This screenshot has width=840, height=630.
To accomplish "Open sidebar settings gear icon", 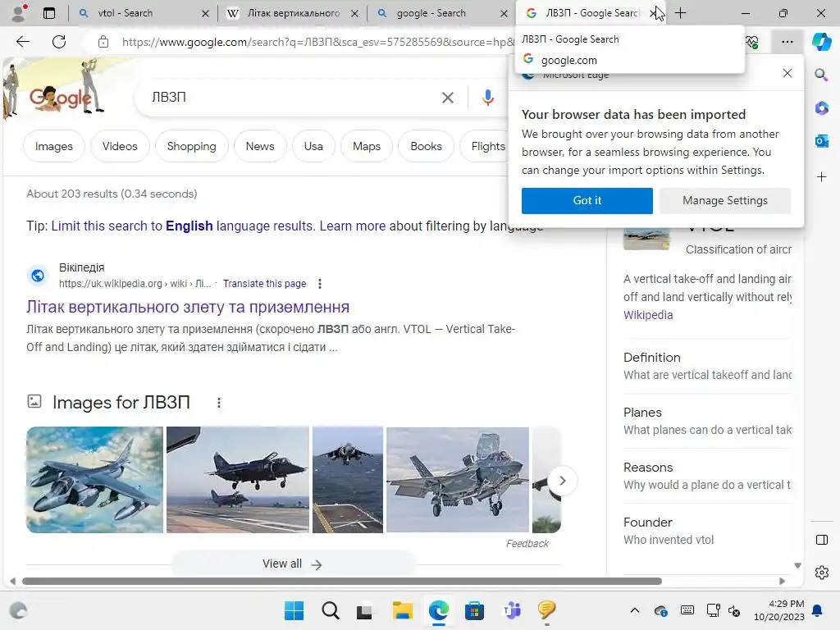I will [821, 573].
